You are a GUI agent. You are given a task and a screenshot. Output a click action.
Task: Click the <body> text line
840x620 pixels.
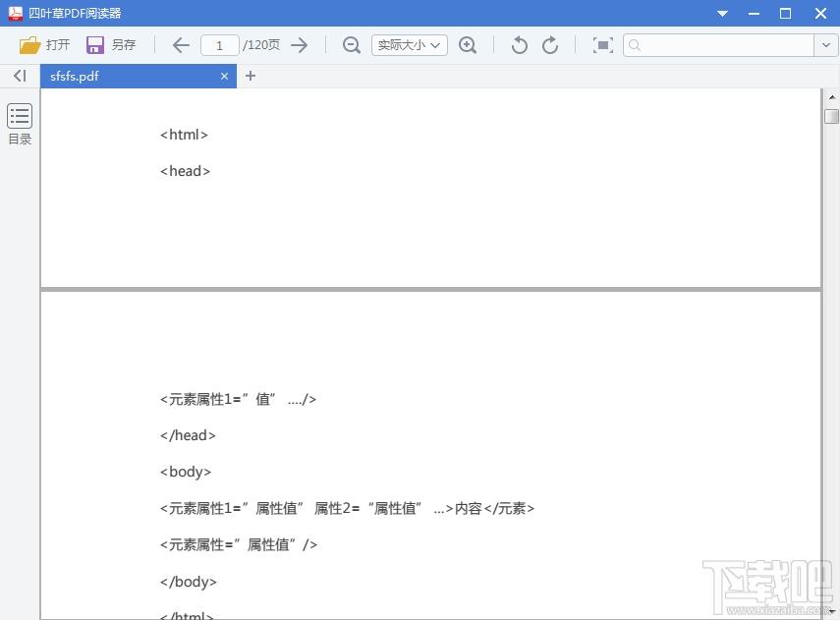[x=186, y=472]
